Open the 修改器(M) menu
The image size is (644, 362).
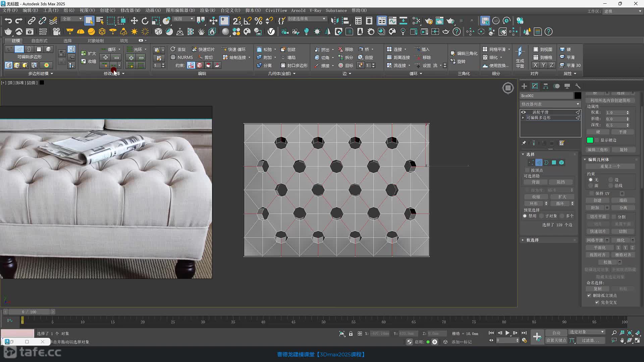click(130, 10)
